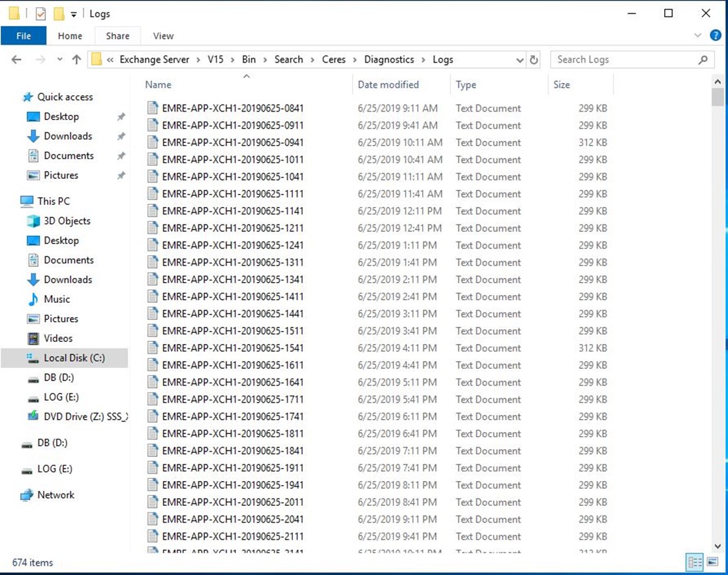This screenshot has width=728, height=575.
Task: Refresh the Logs folder view
Action: coord(534,60)
